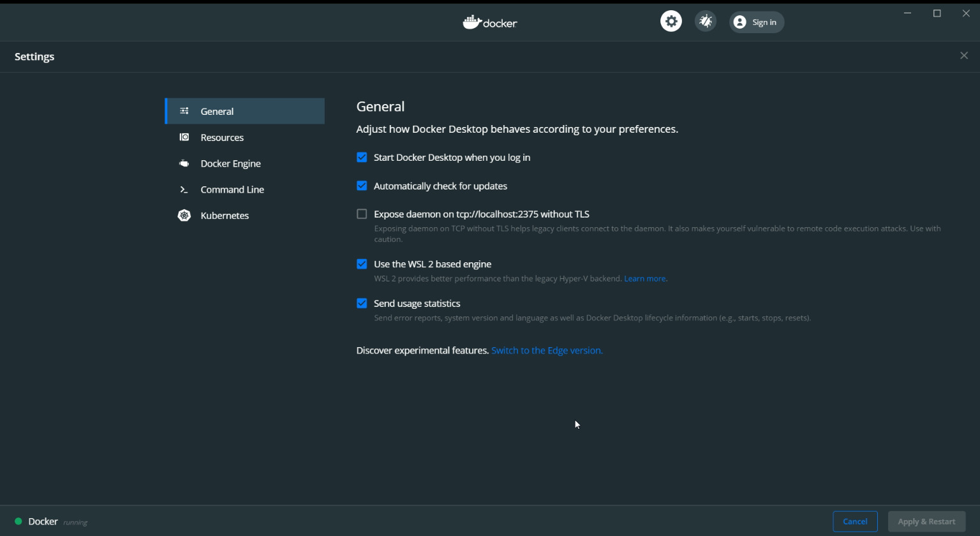980x536 pixels.
Task: Click the Adjust how Docker Desktop behaves description
Action: point(517,129)
